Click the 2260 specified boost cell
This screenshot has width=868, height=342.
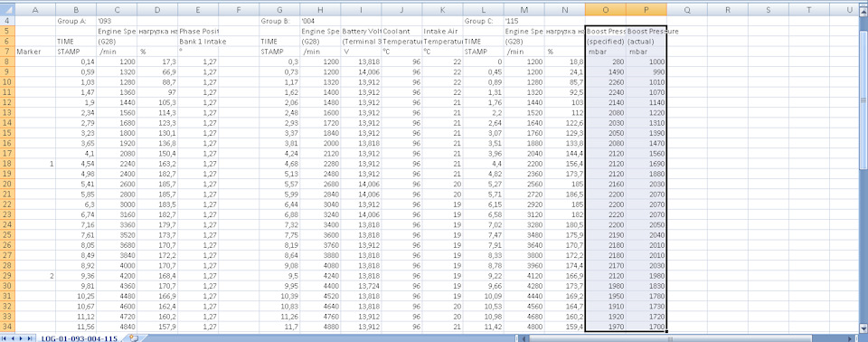click(606, 82)
